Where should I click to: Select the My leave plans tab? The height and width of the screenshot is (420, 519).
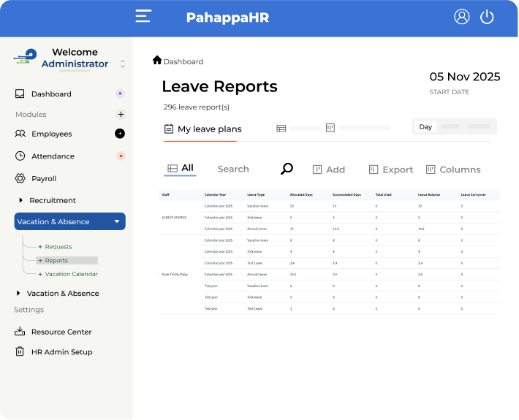coord(203,129)
